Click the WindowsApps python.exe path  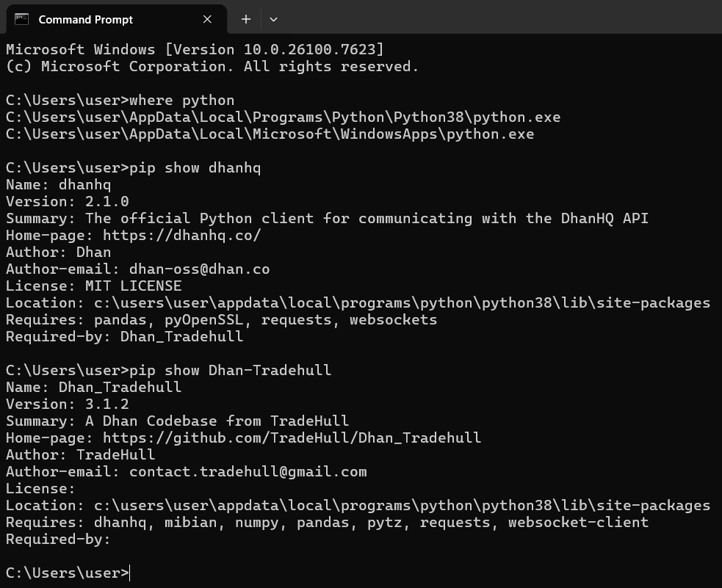(x=270, y=134)
